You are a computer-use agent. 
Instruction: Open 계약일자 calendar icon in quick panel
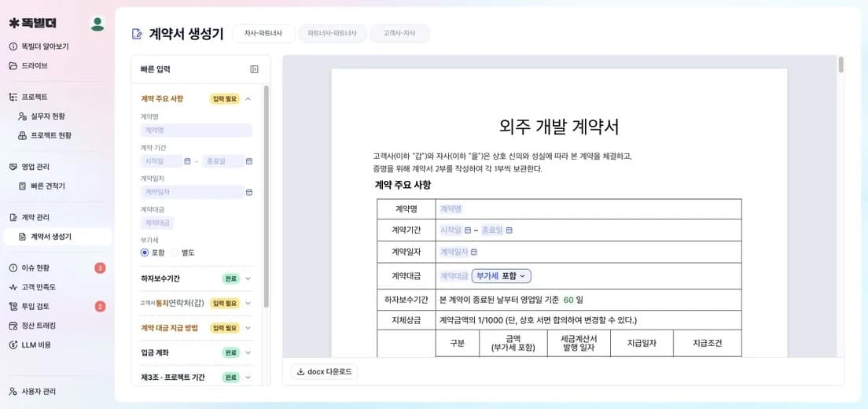[249, 192]
